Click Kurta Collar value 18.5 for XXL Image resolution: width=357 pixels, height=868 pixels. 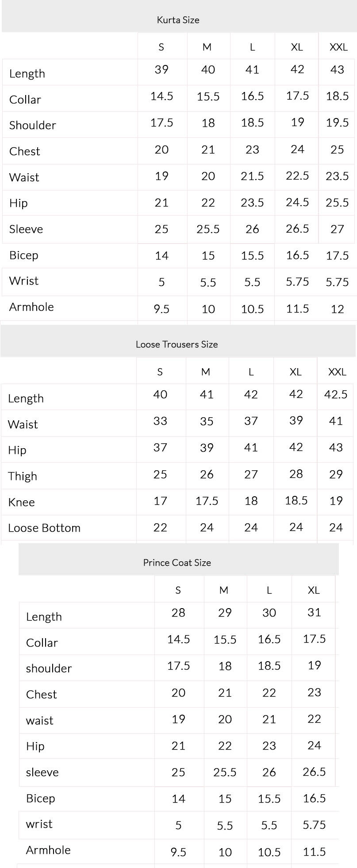click(337, 96)
